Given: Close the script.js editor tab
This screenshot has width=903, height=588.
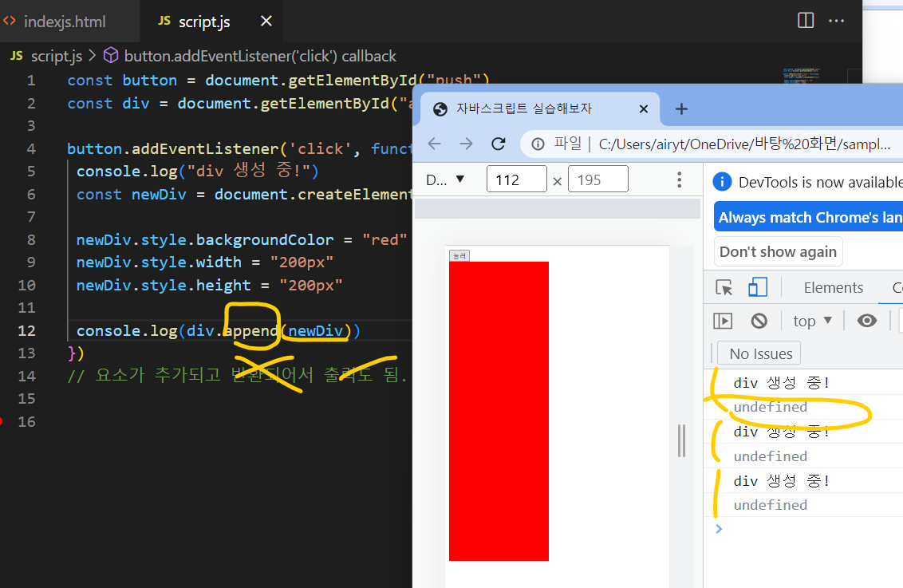Looking at the screenshot, I should 266,22.
